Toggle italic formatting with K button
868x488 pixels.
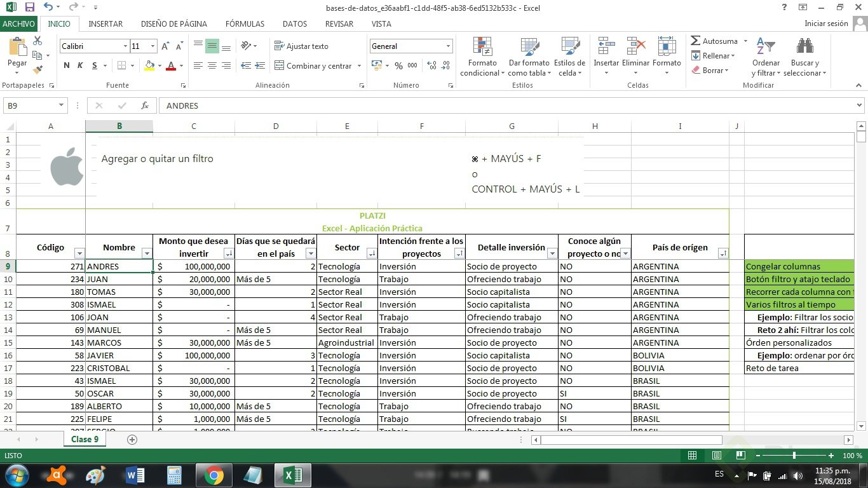click(80, 65)
